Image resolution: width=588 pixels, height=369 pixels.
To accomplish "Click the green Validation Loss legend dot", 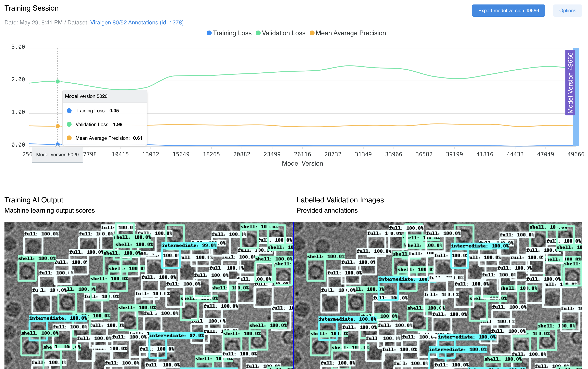I will tap(258, 33).
